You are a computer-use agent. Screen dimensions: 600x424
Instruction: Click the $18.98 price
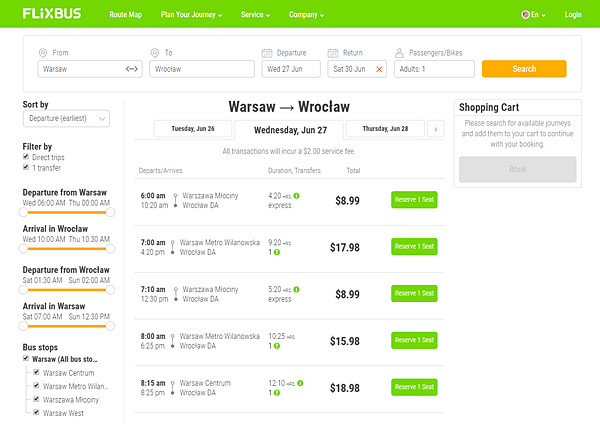click(x=345, y=388)
